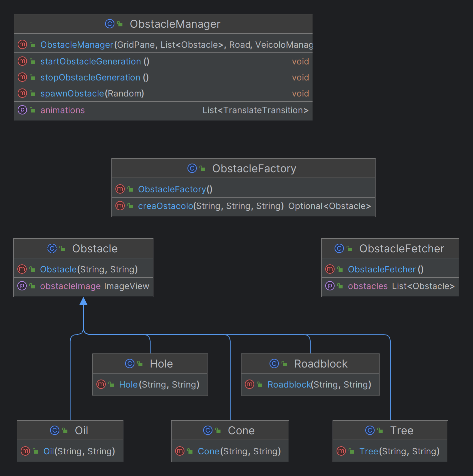The image size is (473, 476).
Task: Click the public visibility icon beside stopObstacleGeneration
Action: point(33,77)
